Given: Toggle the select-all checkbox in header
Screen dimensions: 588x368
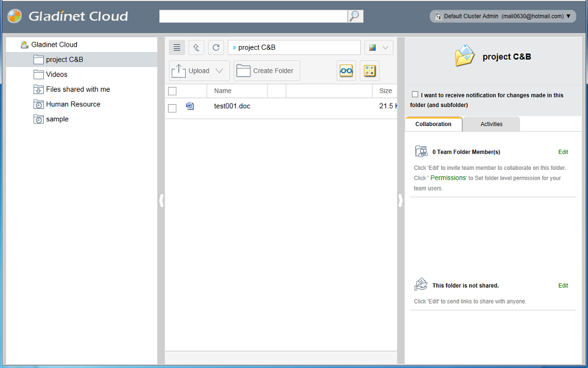Looking at the screenshot, I should (x=172, y=91).
